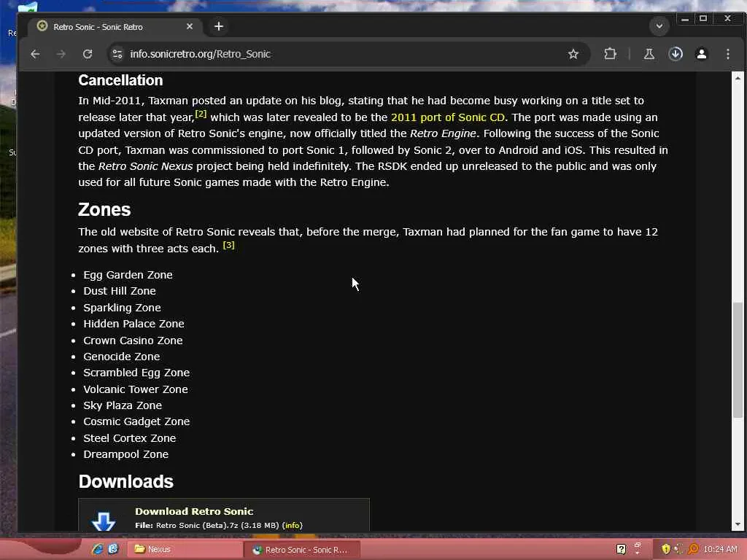This screenshot has height=560, width=747.
Task: Click the italic Retro Engine text
Action: click(443, 133)
